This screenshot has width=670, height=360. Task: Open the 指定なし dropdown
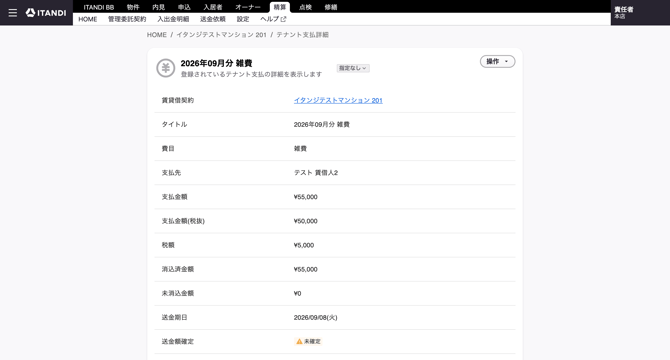pos(353,68)
